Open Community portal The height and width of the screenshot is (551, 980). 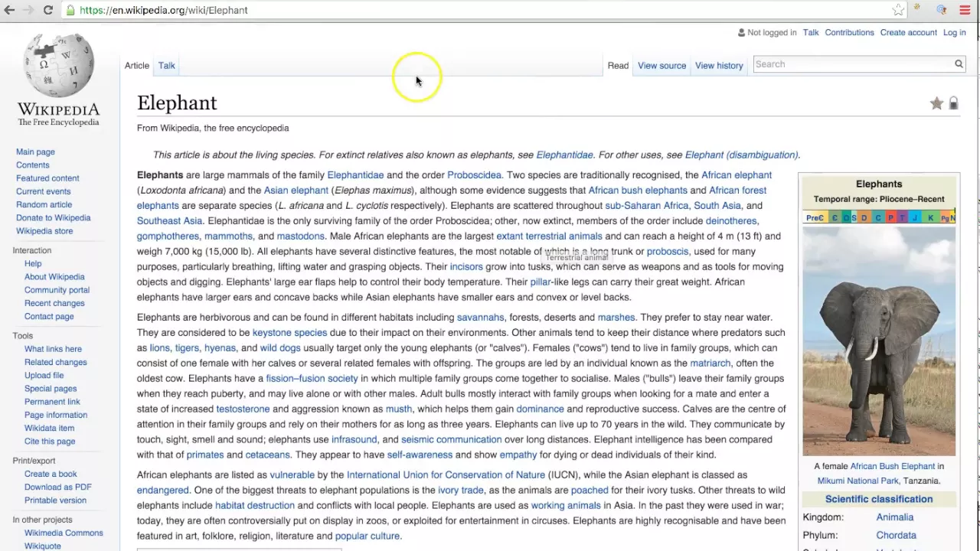point(57,289)
